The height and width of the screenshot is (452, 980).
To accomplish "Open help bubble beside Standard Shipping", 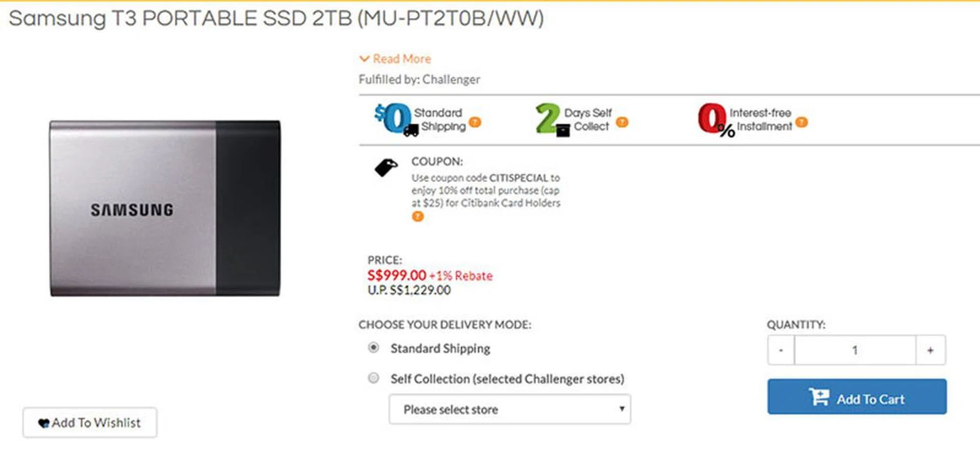I will pyautogui.click(x=475, y=123).
